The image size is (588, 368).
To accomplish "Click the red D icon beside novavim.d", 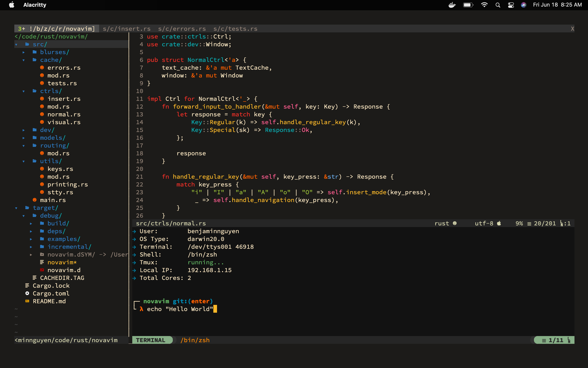I will coord(42,270).
